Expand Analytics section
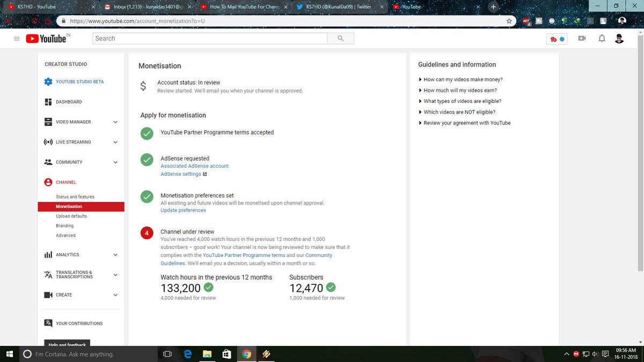This screenshot has width=644, height=362. pyautogui.click(x=115, y=255)
